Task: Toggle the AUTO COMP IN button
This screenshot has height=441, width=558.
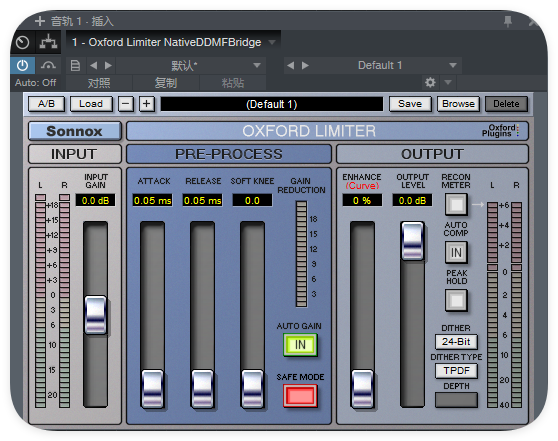Action: [x=456, y=252]
